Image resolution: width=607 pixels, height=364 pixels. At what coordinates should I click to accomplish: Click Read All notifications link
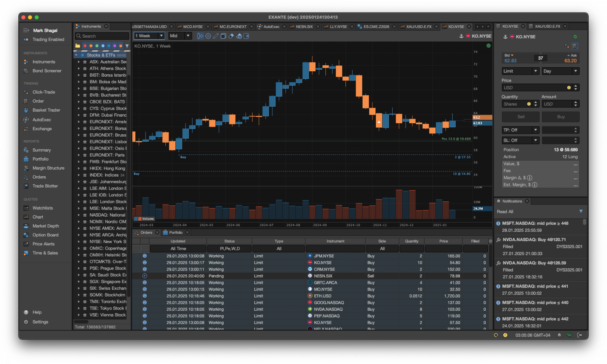(505, 212)
